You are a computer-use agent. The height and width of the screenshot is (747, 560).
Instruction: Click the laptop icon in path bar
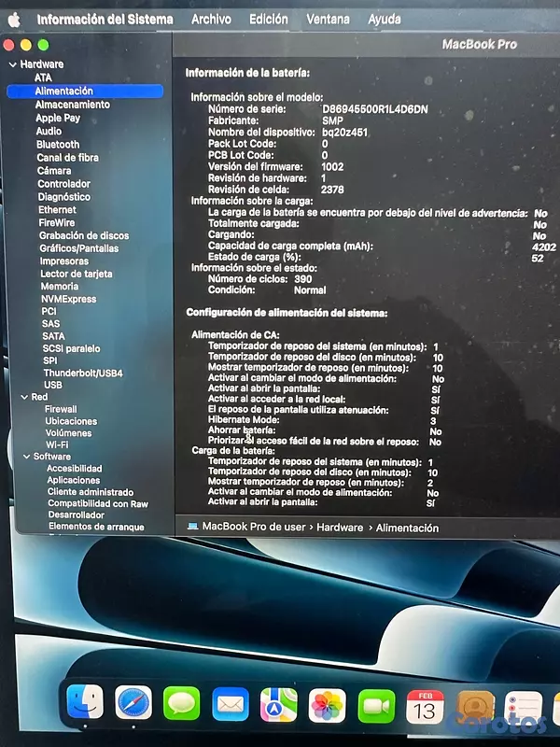click(192, 526)
